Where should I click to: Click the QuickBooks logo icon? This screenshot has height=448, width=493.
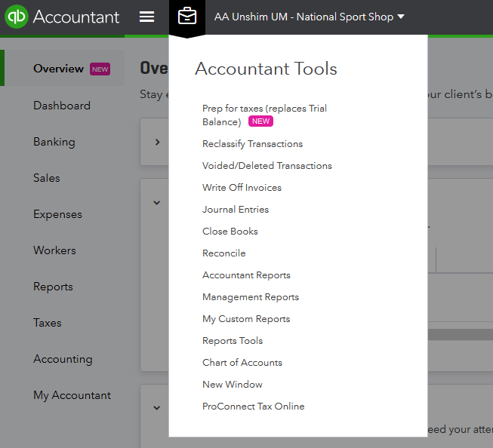pyautogui.click(x=17, y=17)
